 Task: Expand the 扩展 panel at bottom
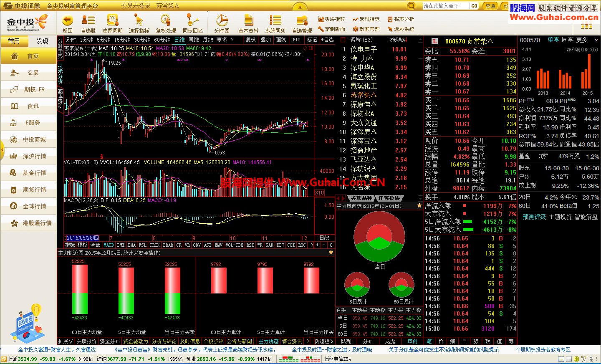(x=66, y=341)
